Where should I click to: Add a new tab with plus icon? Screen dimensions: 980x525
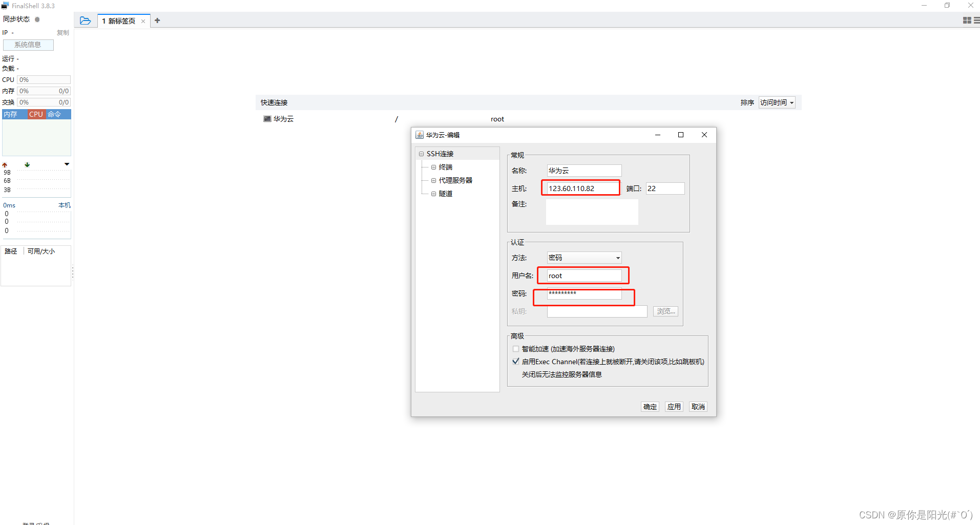click(157, 20)
